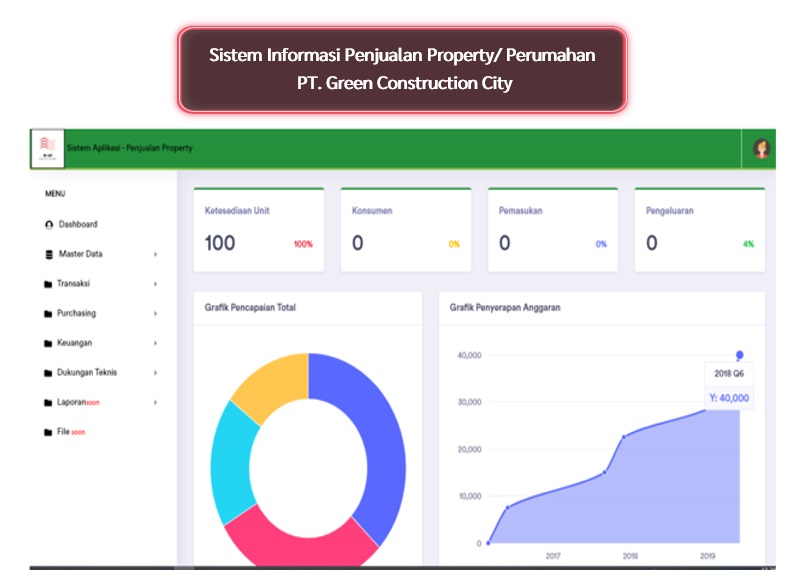Click the Dukungan Teknis folder icon
This screenshot has width=800, height=584.
(x=48, y=373)
